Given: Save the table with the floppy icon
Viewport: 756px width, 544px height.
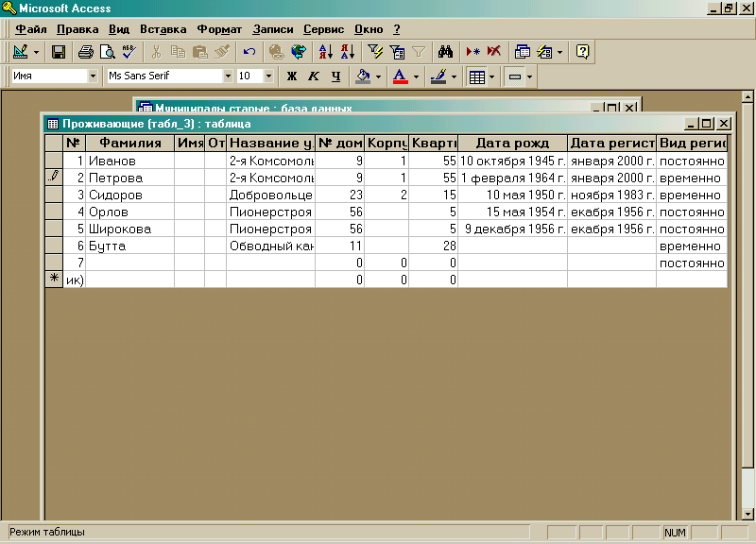Looking at the screenshot, I should [x=59, y=52].
